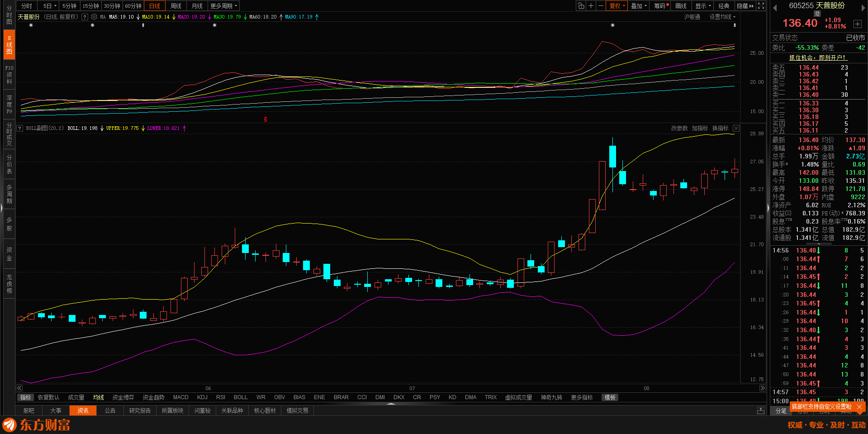Image resolution: width=868 pixels, height=434 pixels.
Task: Zoom in chart with plus icon
Action: click(591, 6)
